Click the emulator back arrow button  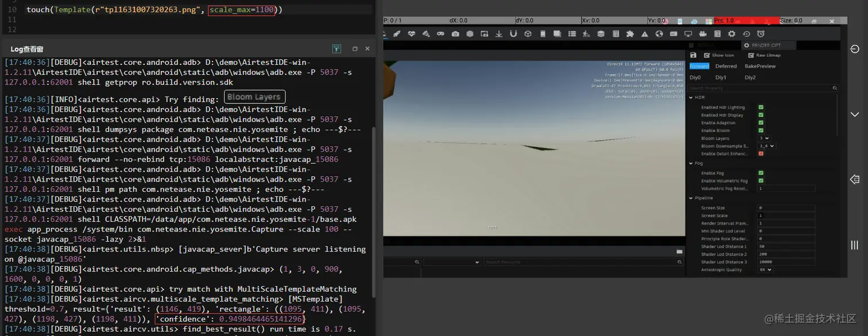(854, 180)
